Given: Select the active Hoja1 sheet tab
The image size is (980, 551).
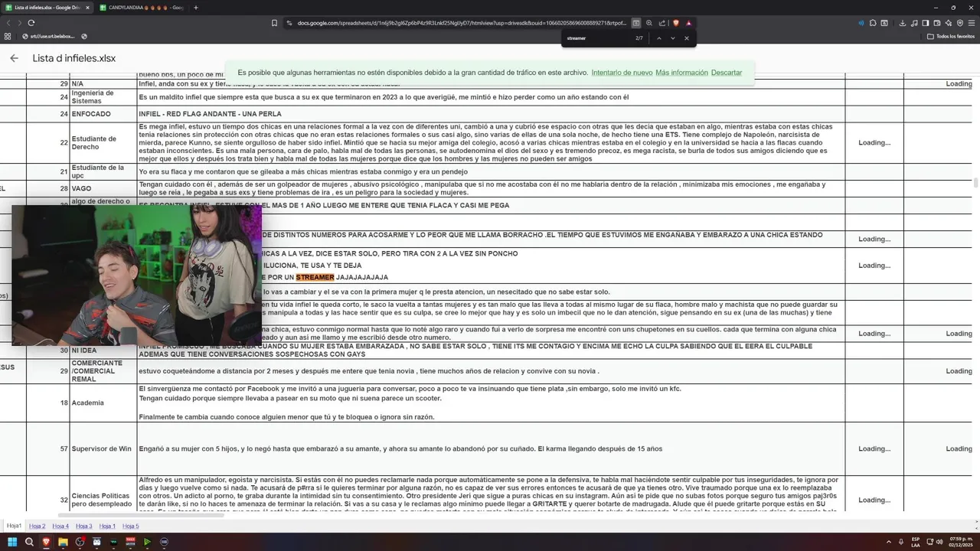Looking at the screenshot, I should (14, 527).
